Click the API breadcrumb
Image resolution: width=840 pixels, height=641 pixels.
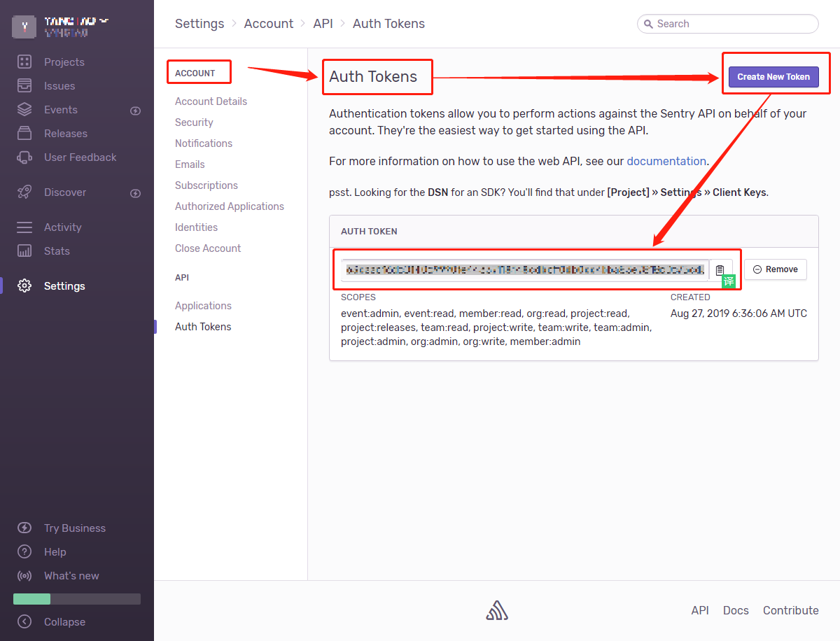click(323, 24)
